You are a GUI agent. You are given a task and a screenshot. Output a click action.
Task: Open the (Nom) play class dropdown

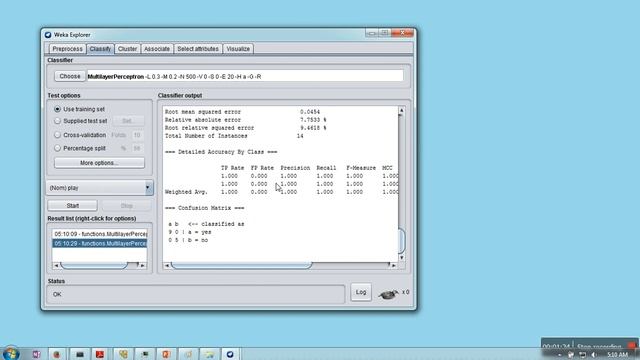coord(100,188)
